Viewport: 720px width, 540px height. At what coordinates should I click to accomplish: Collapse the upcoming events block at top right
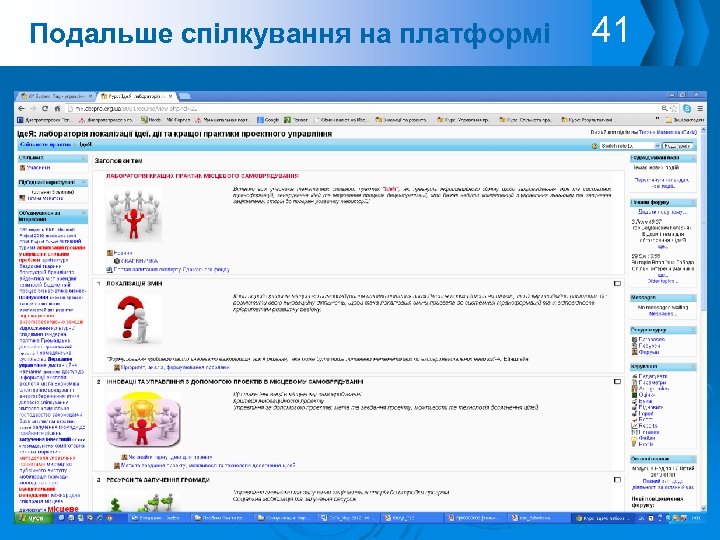(x=692, y=158)
